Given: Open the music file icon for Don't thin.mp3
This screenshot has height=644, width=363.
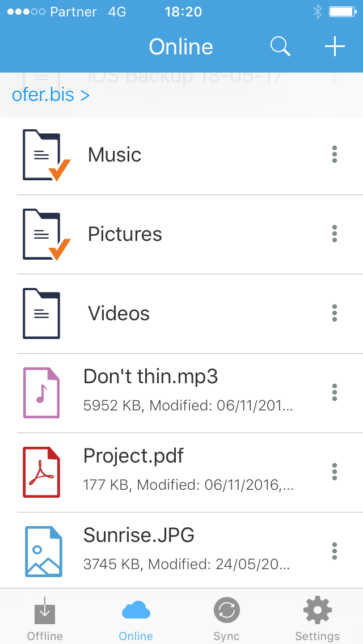Looking at the screenshot, I should click(x=41, y=392).
